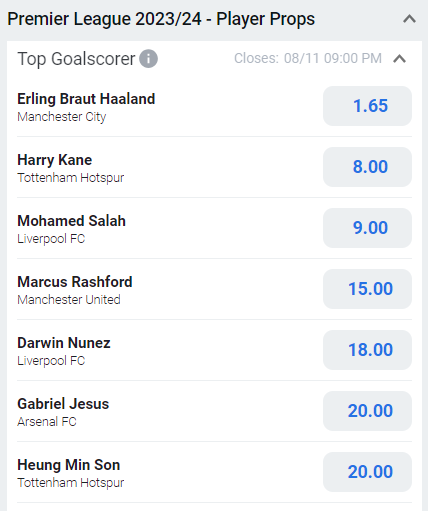Click the Top Goalscorer info icon
428x511 pixels.
[148, 59]
